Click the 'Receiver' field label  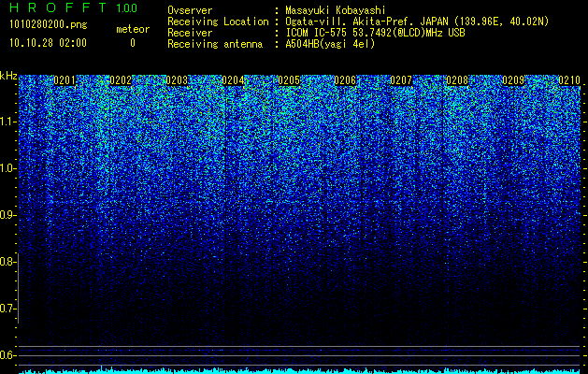(190, 33)
